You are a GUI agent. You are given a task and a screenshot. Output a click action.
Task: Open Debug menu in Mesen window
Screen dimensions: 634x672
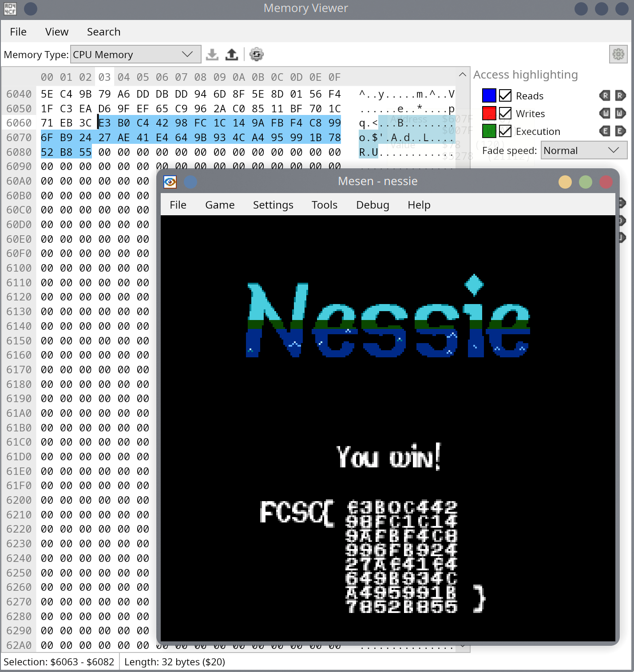tap(372, 205)
